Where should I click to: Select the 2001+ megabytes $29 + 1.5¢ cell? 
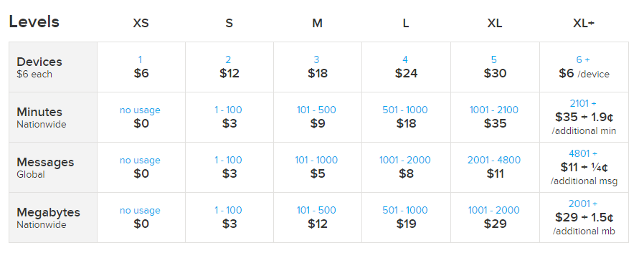click(584, 218)
